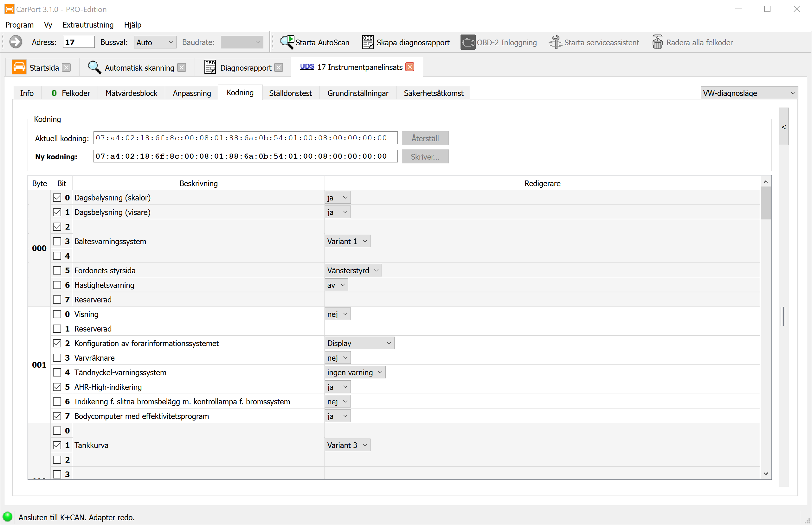Uncheck Dagsbelysning (skalor) bit 0
This screenshot has height=525, width=812.
pyautogui.click(x=57, y=198)
